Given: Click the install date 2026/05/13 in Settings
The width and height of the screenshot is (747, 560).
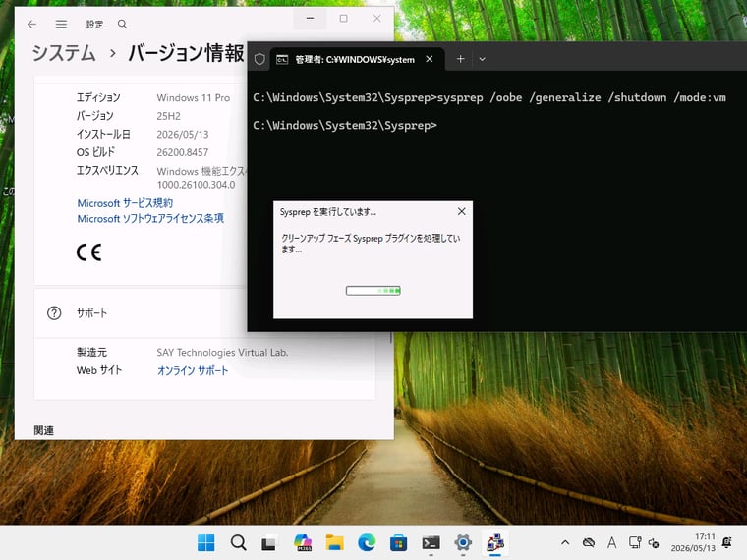Looking at the screenshot, I should (x=183, y=135).
